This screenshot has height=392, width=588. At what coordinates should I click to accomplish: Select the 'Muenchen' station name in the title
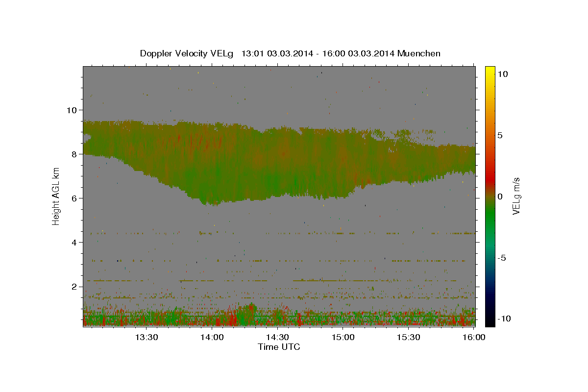419,53
